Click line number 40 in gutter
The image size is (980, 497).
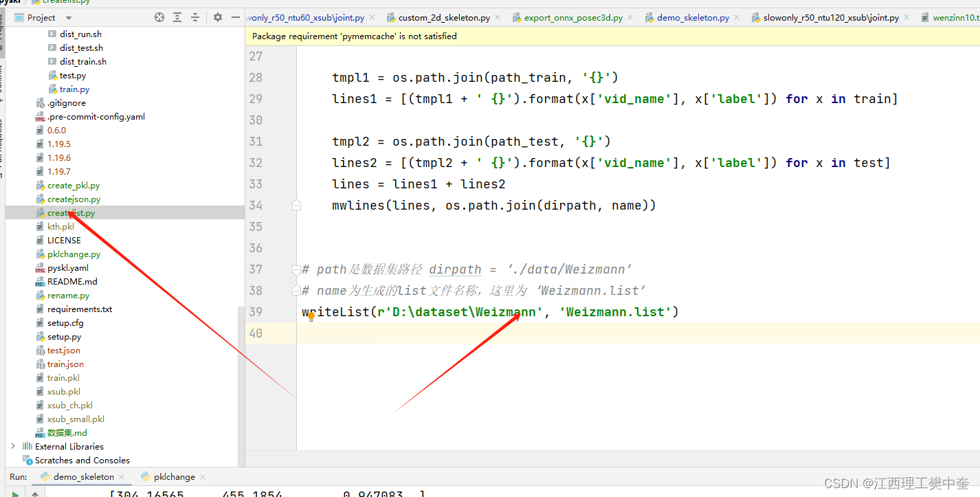point(256,333)
